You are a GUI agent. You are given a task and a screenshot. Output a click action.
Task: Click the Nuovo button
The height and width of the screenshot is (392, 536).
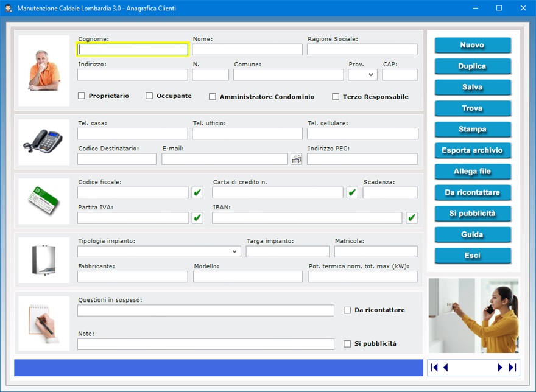click(473, 45)
